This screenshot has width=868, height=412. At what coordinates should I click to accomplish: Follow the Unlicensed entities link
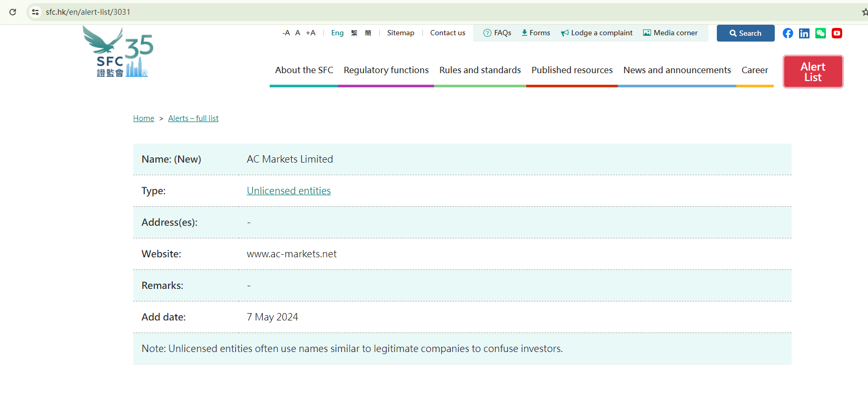[289, 191]
